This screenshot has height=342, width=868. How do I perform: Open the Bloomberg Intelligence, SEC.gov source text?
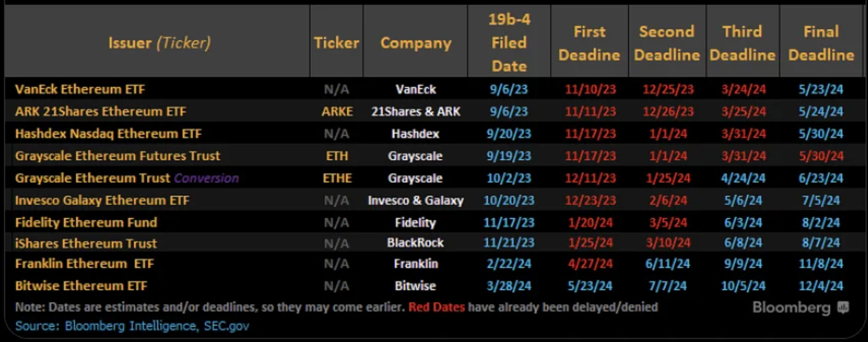tap(157, 326)
